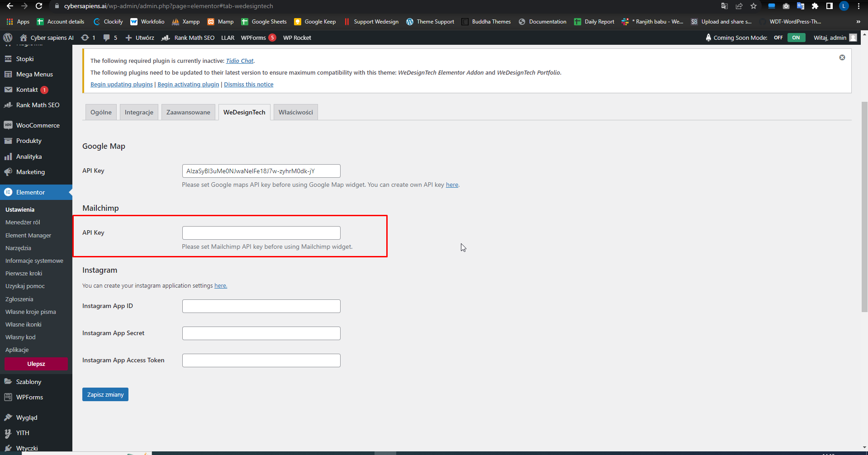Open Google Keep bookmark

pos(315,22)
